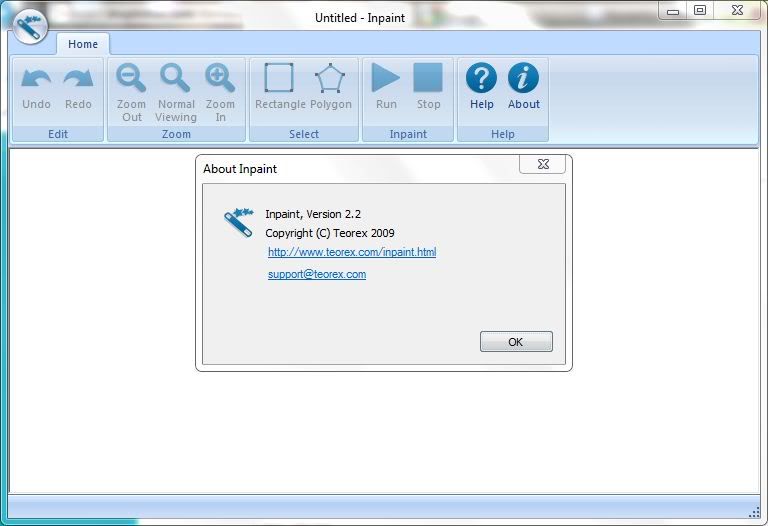The width and height of the screenshot is (768, 526).
Task: Maximize the Inpaint window
Action: (700, 11)
